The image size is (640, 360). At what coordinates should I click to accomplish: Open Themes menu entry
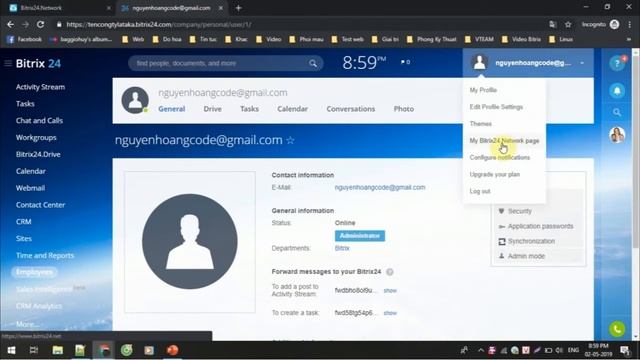480,124
